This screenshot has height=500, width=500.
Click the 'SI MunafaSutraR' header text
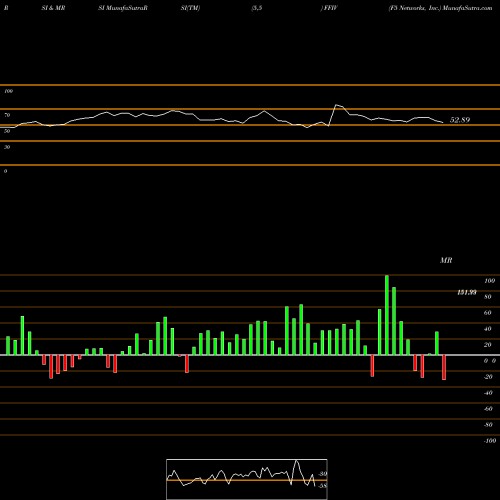click(123, 8)
